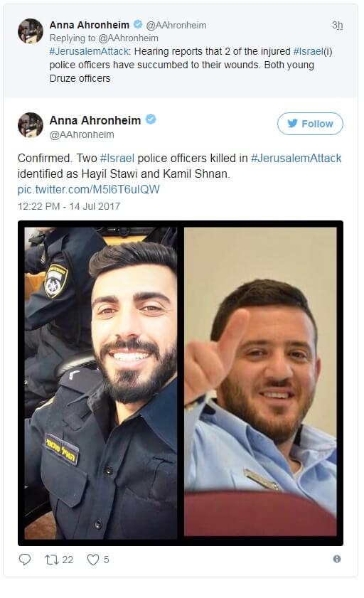Open #Israel hashtag in the reply tweet
Image resolution: width=364 pixels, height=598 pixels.
click(308, 51)
